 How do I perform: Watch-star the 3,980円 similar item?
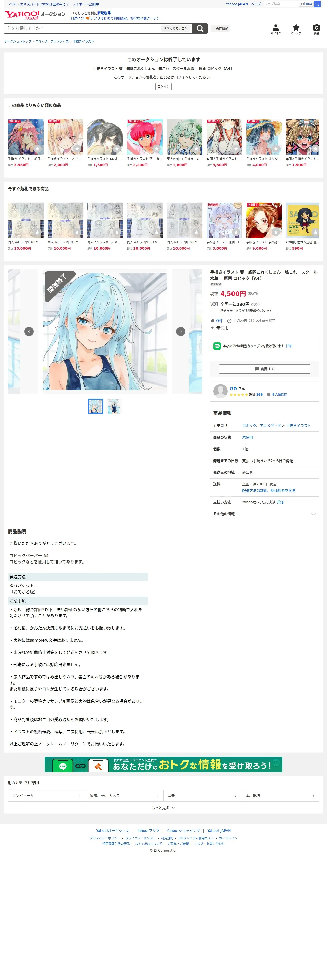37,148
